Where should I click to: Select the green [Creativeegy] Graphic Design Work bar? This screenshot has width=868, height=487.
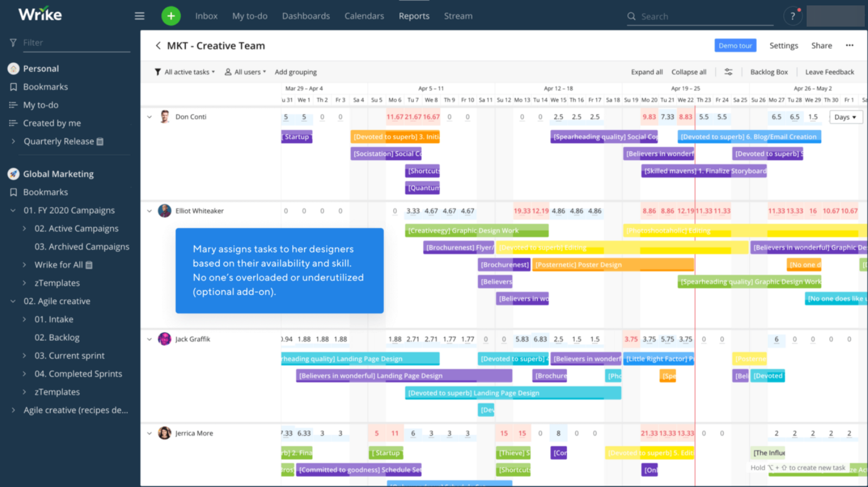click(x=476, y=231)
